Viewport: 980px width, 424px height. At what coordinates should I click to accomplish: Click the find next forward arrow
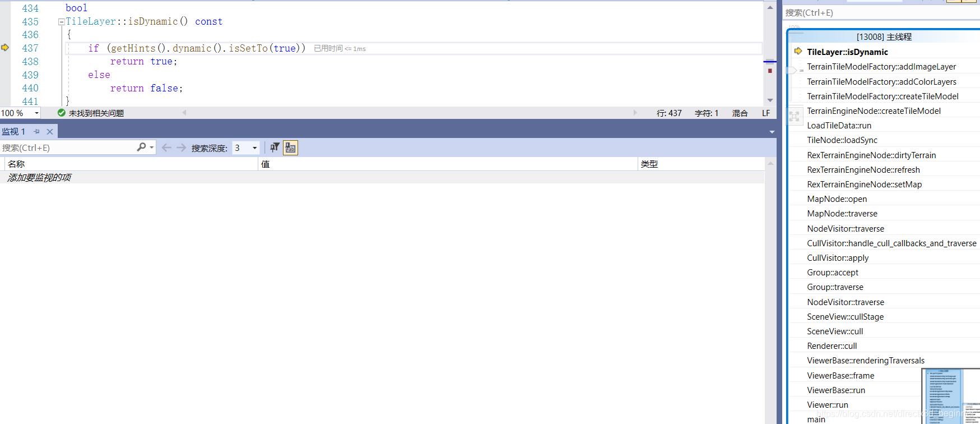[181, 148]
